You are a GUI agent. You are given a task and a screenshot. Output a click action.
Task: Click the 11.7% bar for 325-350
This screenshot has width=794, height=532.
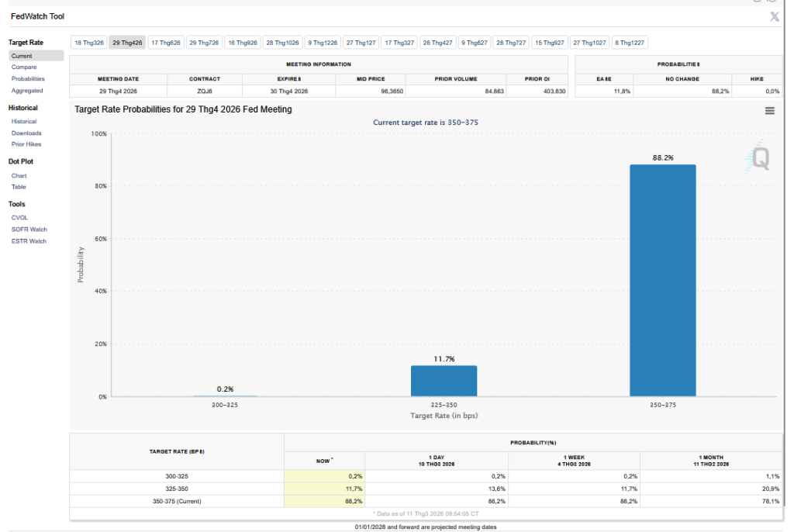(x=444, y=381)
